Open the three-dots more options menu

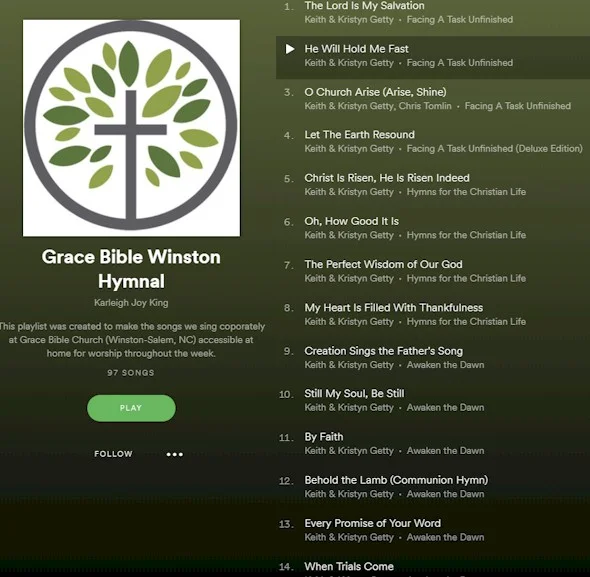point(175,454)
